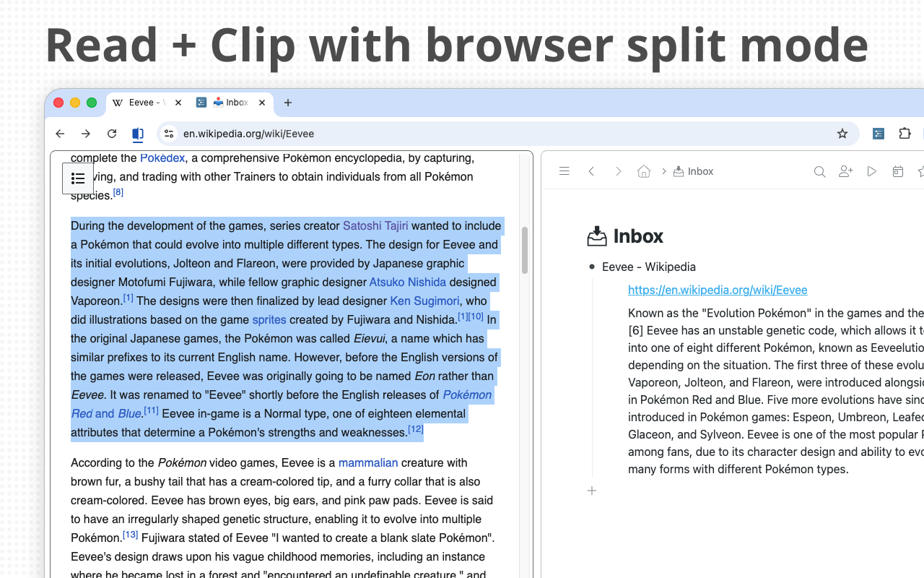Click the add user share icon
Image resolution: width=924 pixels, height=578 pixels.
point(846,171)
